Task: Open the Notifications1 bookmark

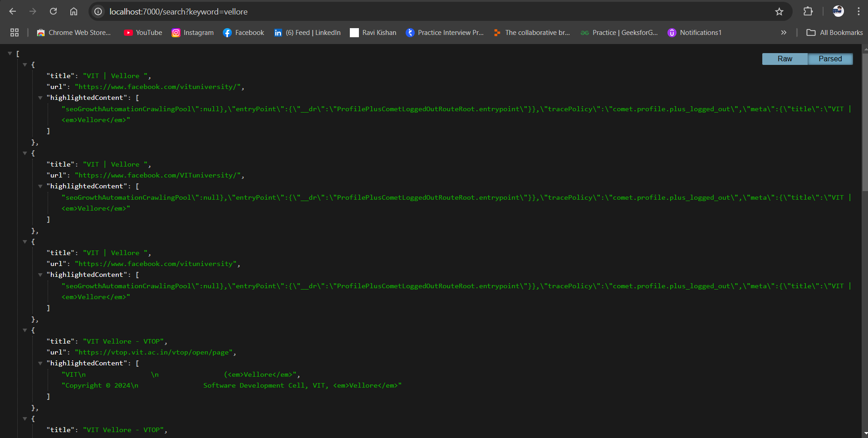Action: click(x=695, y=33)
